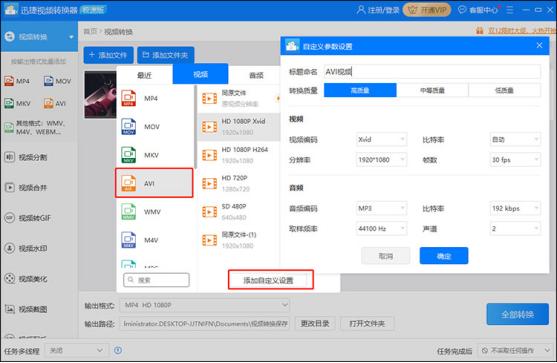Select 中等质量 conversion quality
The image size is (557, 363).
(x=432, y=90)
